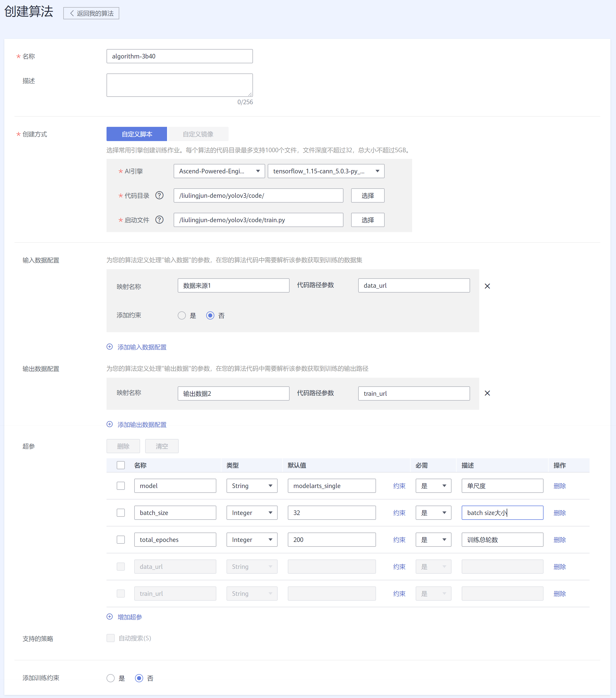Remove input mapping with X icon beside data_url
Viewport: 616px width, 698px height.
[x=487, y=286]
